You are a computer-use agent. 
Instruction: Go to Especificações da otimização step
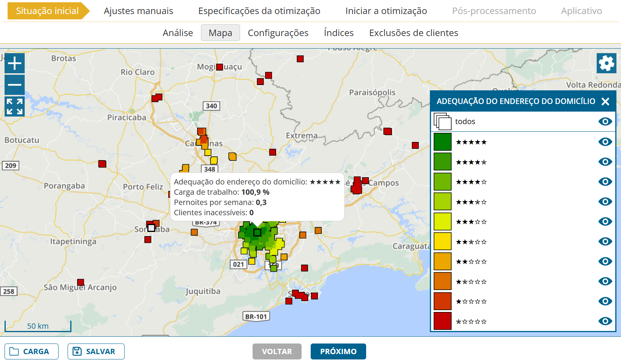(x=259, y=11)
